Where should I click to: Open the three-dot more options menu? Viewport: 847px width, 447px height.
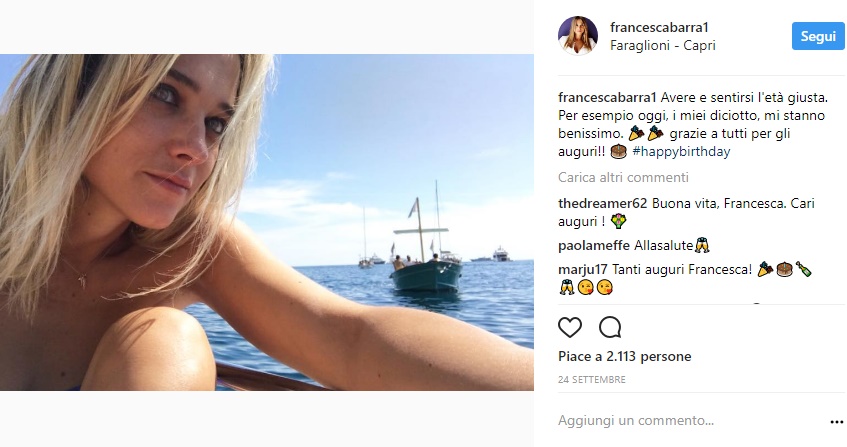point(836,422)
